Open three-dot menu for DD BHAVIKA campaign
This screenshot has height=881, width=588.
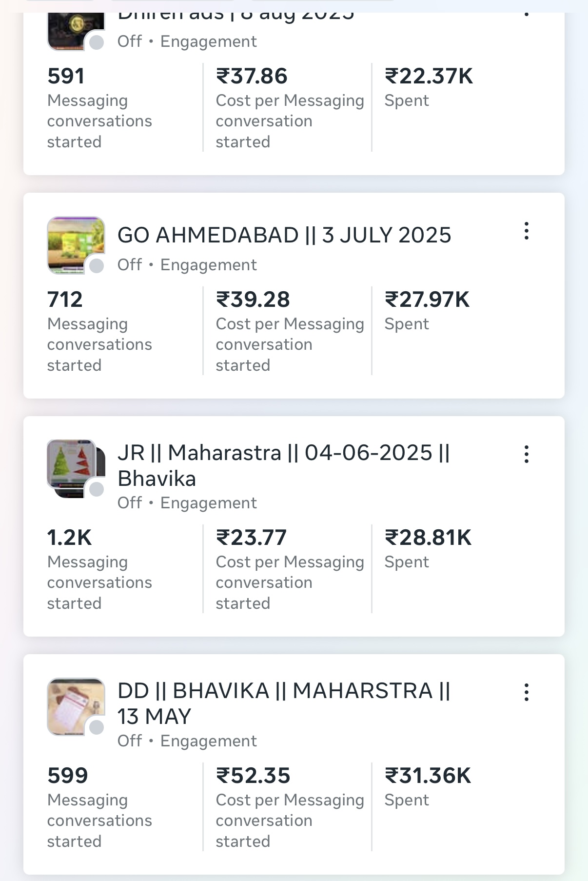(x=526, y=692)
